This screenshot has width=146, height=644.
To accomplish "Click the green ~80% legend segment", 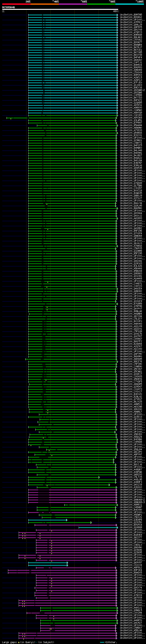I will click(x=101, y=4).
